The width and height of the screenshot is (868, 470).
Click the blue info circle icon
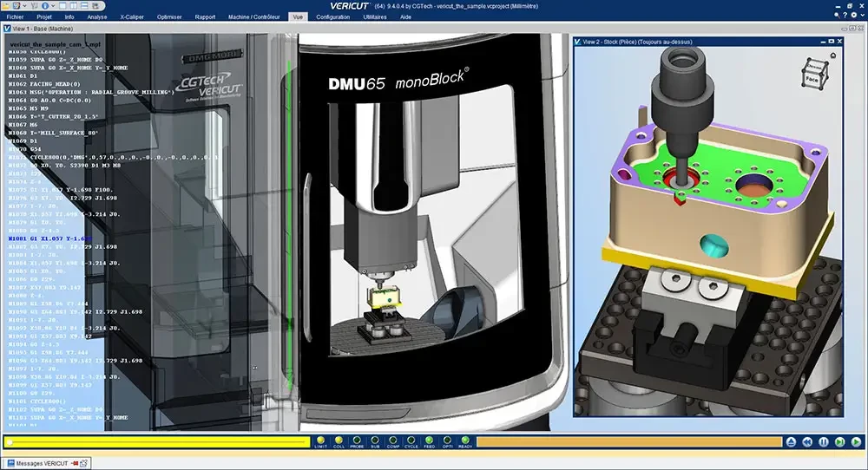pyautogui.click(x=45, y=5)
